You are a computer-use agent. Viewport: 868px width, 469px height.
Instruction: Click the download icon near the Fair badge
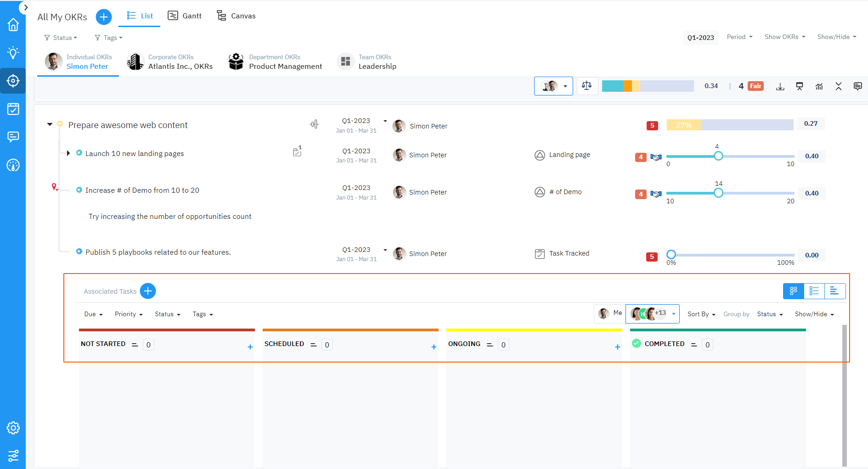(780, 86)
